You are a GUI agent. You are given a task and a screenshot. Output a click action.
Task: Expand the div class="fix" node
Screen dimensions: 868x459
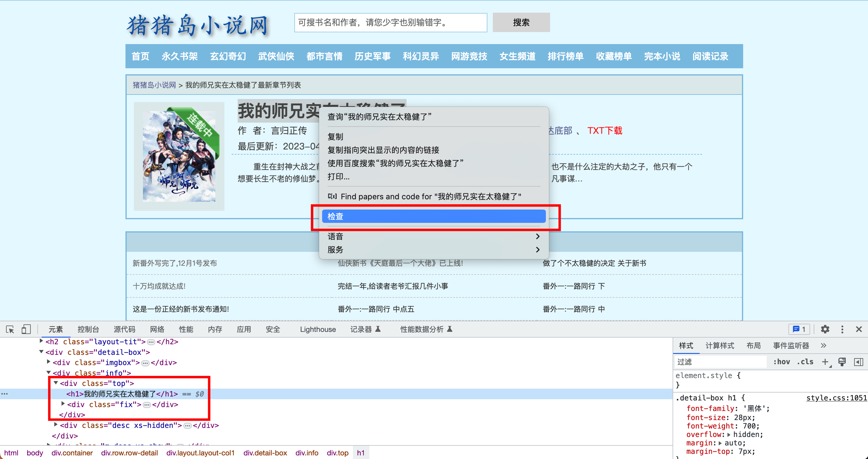pos(63,404)
